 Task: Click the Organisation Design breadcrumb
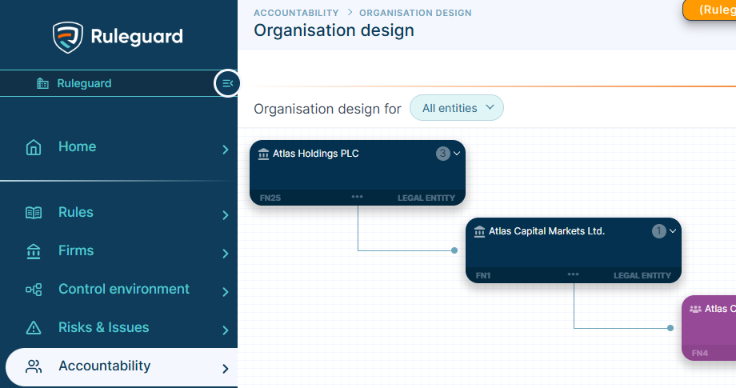pos(415,13)
